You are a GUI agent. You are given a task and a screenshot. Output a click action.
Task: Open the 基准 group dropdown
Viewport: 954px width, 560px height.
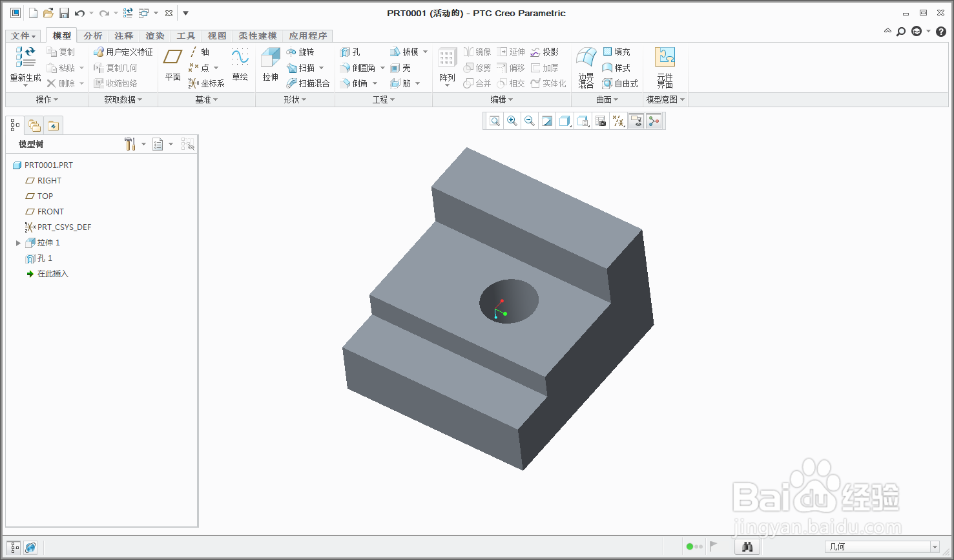coord(207,99)
